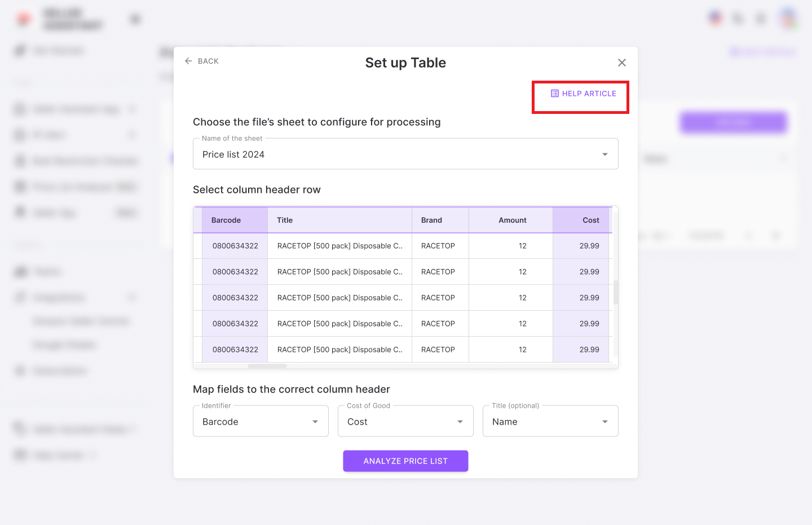Select the Title column header
The image size is (812, 525).
tap(285, 220)
